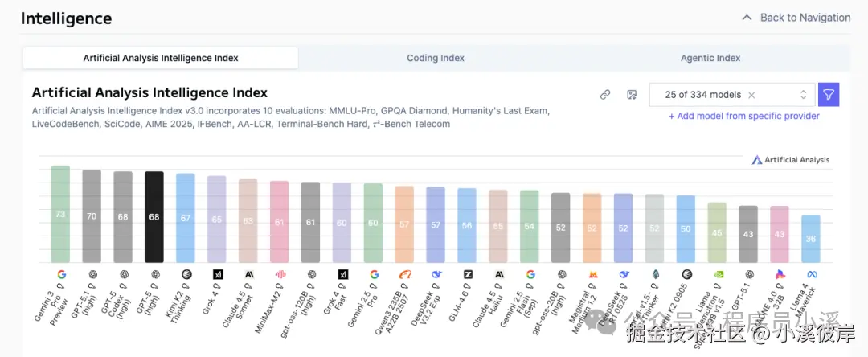This screenshot has height=357, width=868.
Task: Open the 25 of 334 models combo box
Action: pos(732,95)
